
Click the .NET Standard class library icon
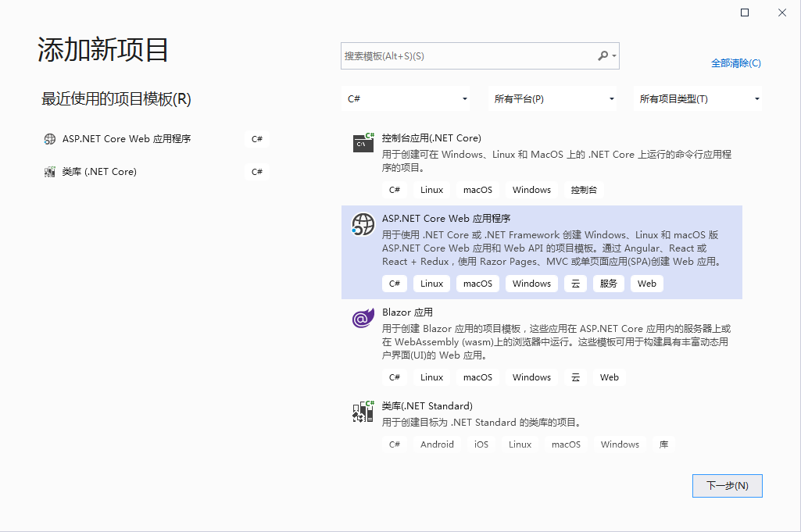(363, 412)
